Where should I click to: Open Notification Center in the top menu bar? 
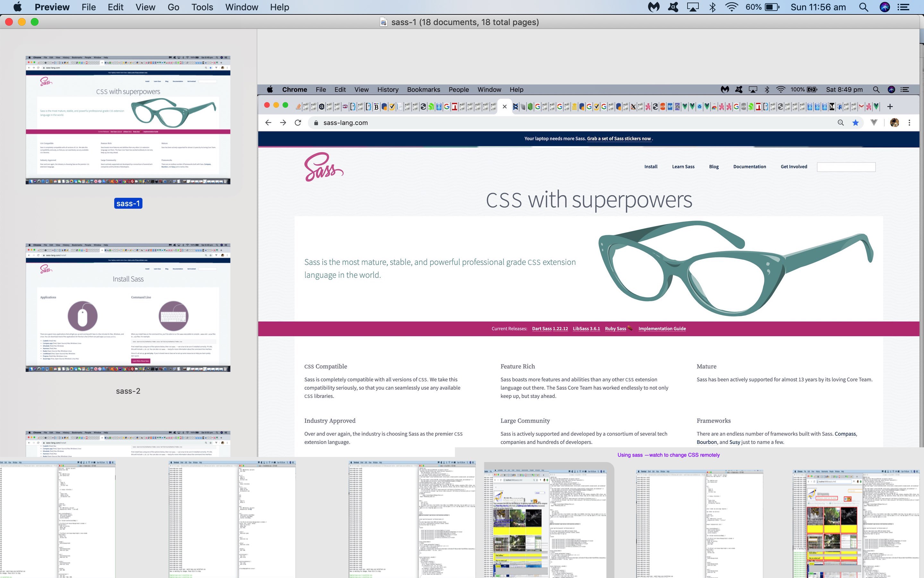coord(903,7)
